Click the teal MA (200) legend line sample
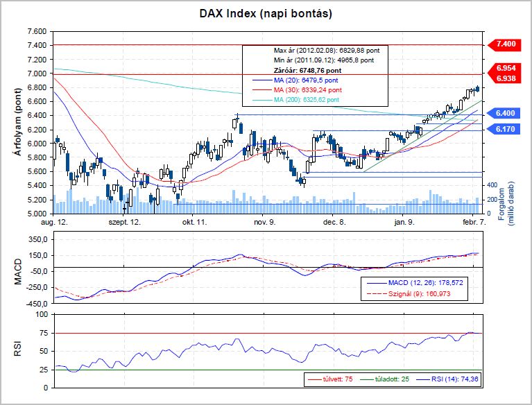Viewport: 532px width, 405px height. pyautogui.click(x=263, y=100)
